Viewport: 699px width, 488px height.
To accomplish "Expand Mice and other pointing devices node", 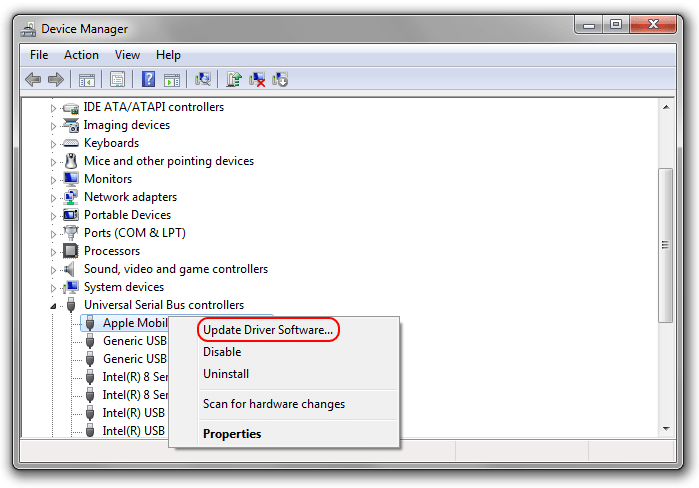I will click(x=53, y=162).
